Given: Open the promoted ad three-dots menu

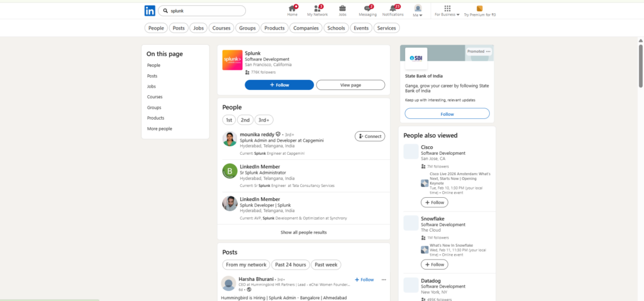Looking at the screenshot, I should click(488, 51).
